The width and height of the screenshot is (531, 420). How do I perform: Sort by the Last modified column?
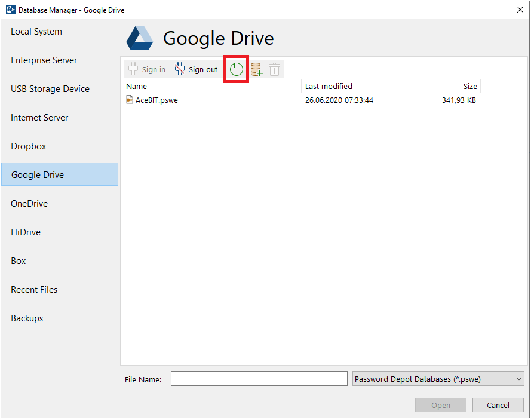[346, 87]
